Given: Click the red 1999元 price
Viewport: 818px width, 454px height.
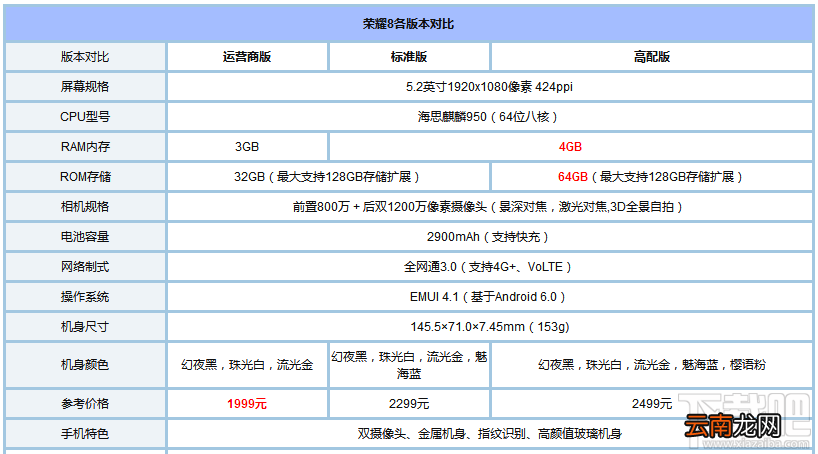Looking at the screenshot, I should (247, 404).
